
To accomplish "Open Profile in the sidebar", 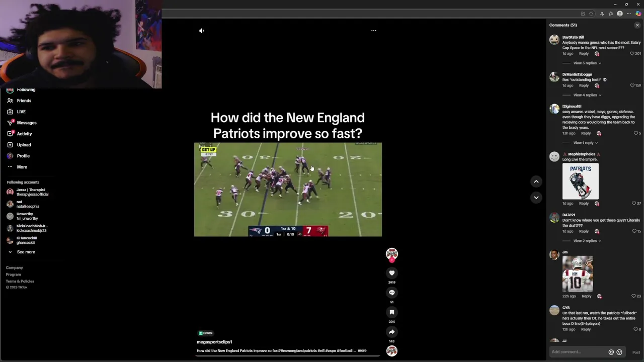I will coord(18,156).
